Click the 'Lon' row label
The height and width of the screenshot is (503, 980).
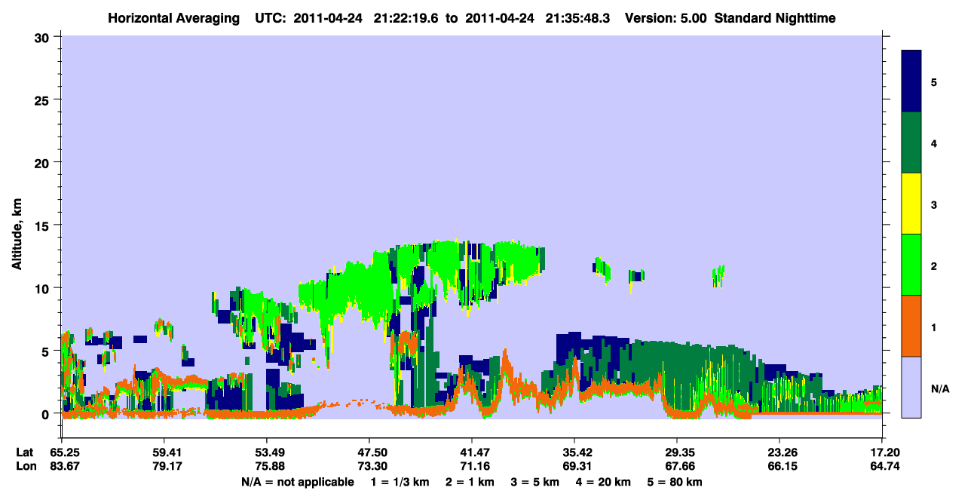pyautogui.click(x=25, y=466)
